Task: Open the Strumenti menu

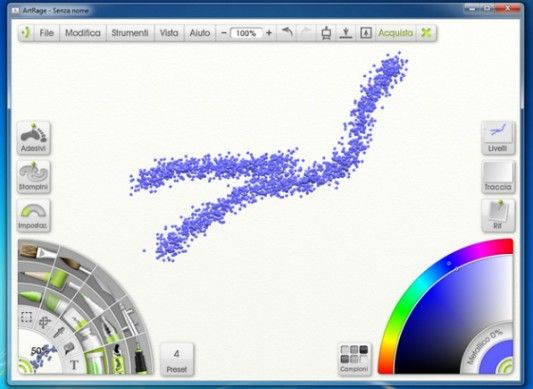Action: [130, 33]
